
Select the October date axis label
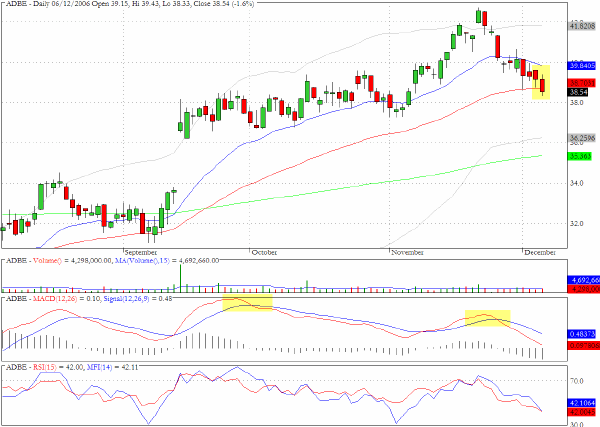click(x=264, y=253)
